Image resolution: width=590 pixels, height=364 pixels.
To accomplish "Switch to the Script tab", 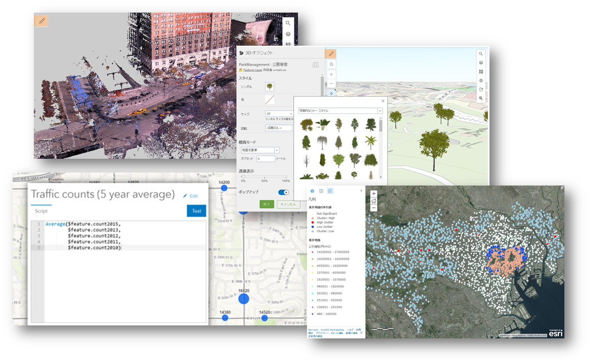I will 41,211.
